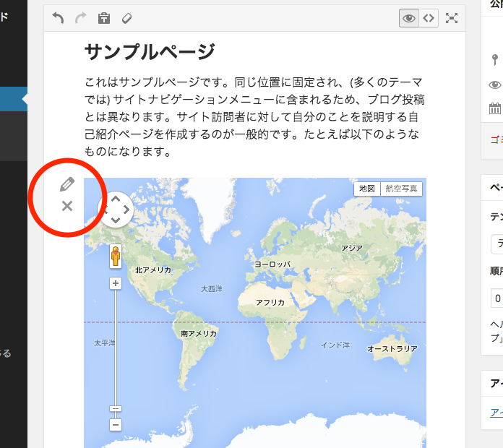Click the pencil icon to edit map block
Screen dimensions: 503x448
point(67,184)
